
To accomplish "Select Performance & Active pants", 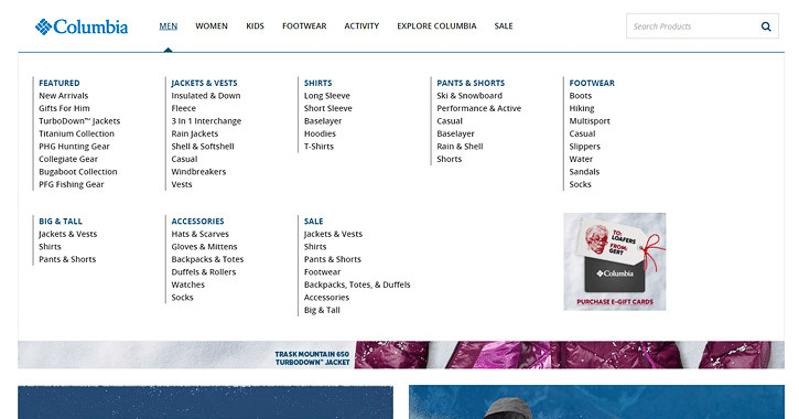I will click(479, 109).
